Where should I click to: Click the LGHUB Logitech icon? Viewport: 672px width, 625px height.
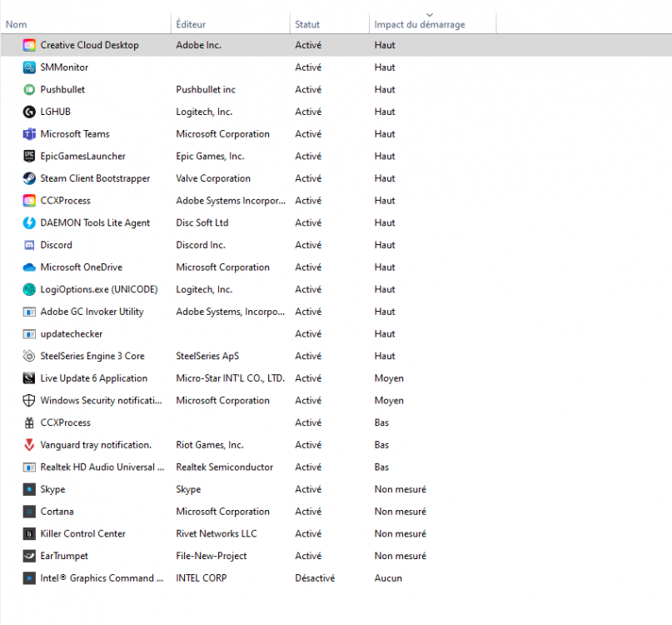(x=29, y=112)
